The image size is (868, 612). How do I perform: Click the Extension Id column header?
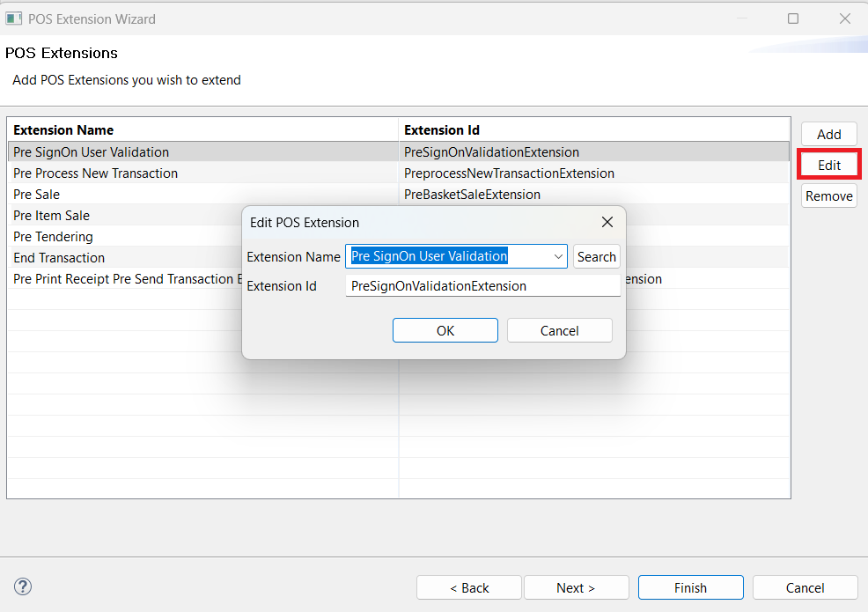[445, 129]
